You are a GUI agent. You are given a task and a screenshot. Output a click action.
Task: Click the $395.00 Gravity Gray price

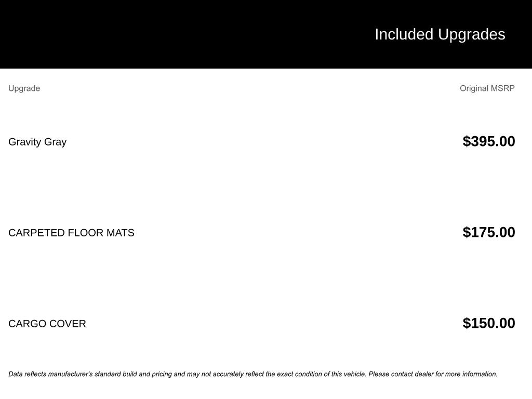click(488, 141)
